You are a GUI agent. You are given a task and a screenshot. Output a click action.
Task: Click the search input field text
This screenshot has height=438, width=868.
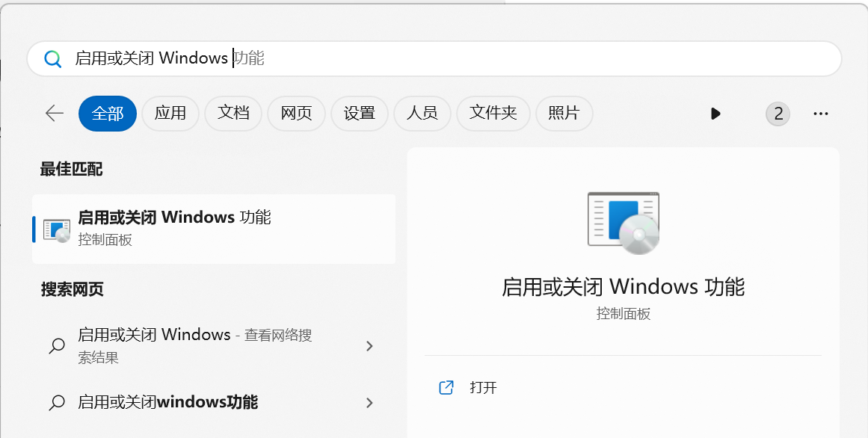(170, 58)
